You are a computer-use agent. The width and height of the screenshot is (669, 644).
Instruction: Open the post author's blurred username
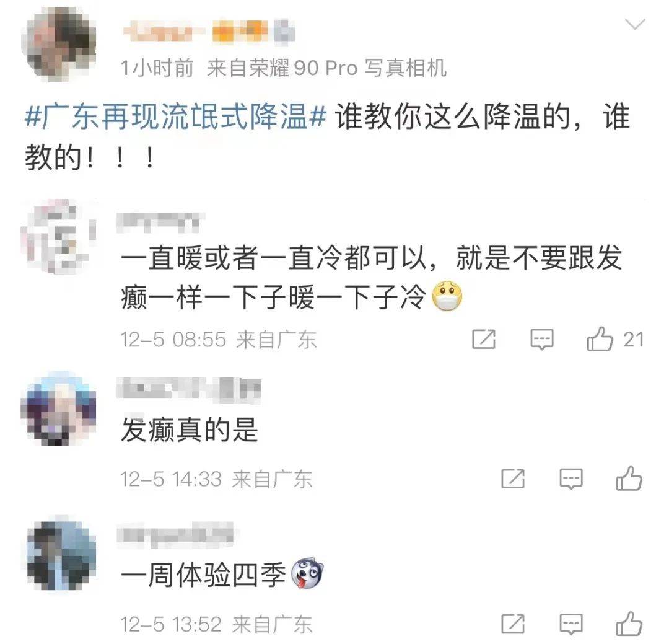coord(209,32)
